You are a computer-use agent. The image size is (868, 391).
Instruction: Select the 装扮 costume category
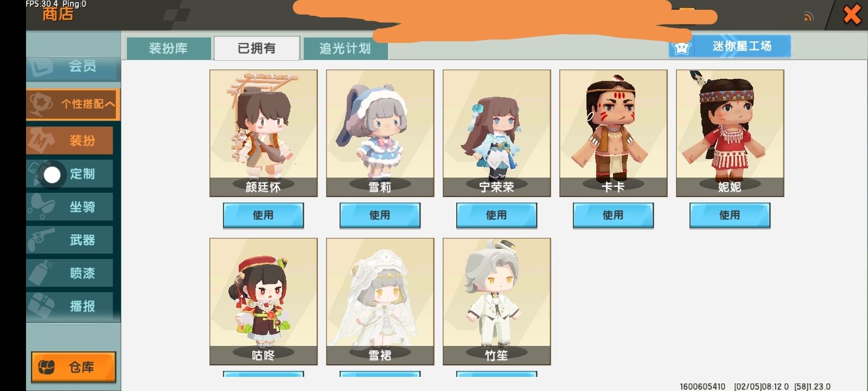(69, 141)
